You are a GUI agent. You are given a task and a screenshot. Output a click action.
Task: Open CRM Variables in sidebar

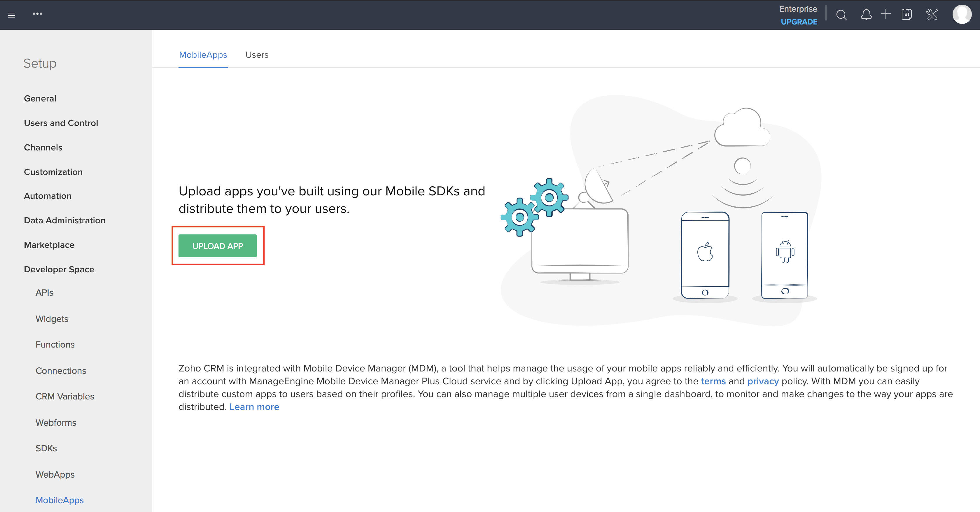(x=65, y=396)
